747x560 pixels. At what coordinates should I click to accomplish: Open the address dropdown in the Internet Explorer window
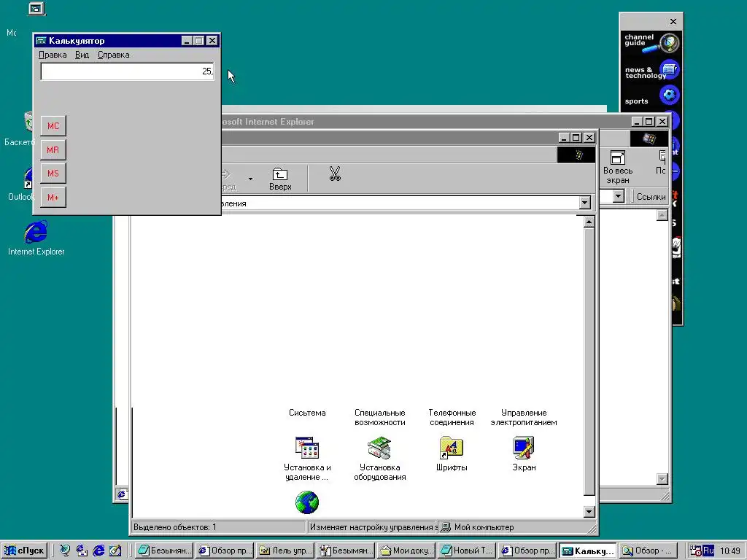(619, 196)
